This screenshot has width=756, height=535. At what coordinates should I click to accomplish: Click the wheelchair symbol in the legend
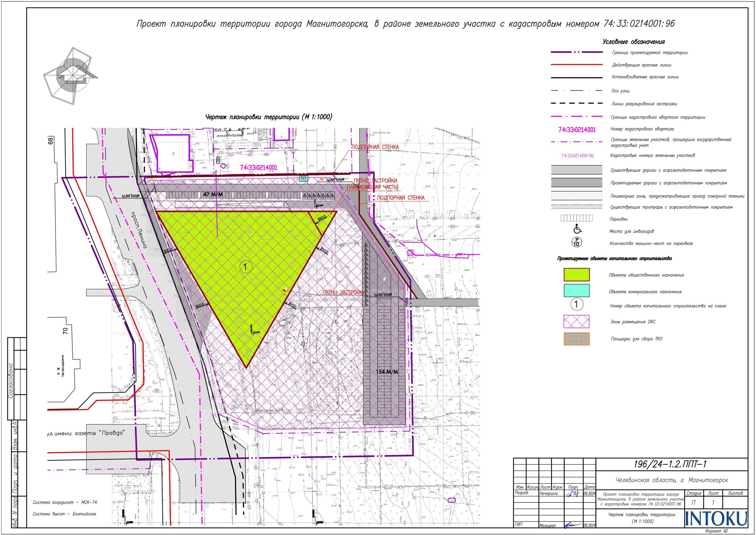click(x=578, y=228)
